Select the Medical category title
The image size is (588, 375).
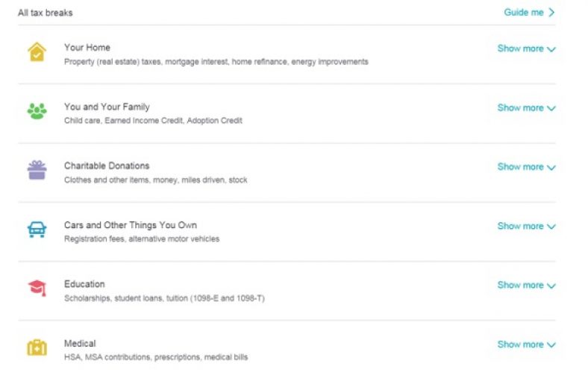(80, 344)
